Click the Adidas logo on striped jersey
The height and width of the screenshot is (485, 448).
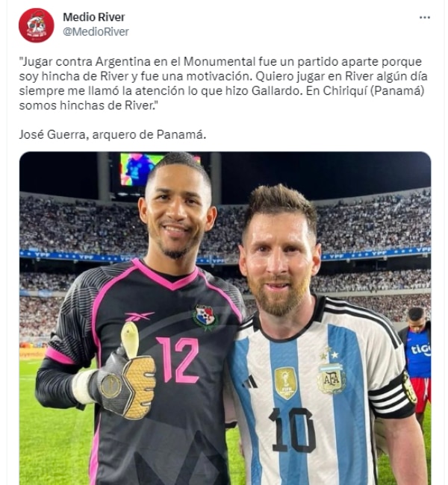point(250,381)
